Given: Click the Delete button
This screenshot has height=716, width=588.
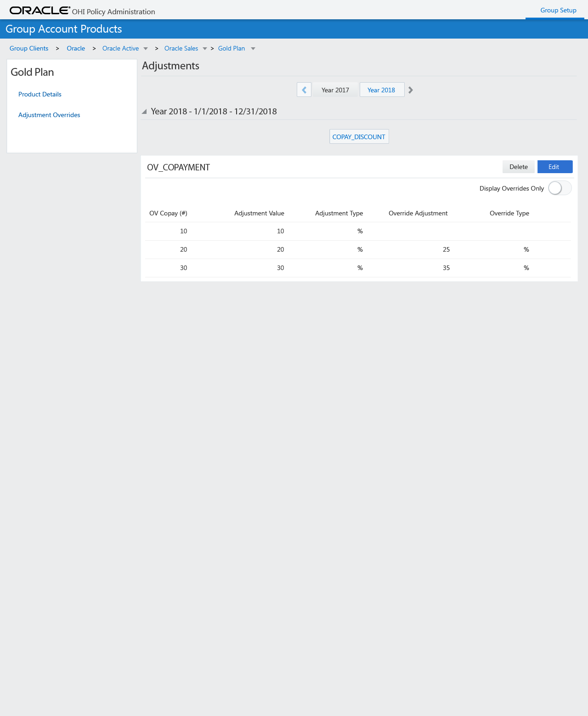Looking at the screenshot, I should point(519,167).
